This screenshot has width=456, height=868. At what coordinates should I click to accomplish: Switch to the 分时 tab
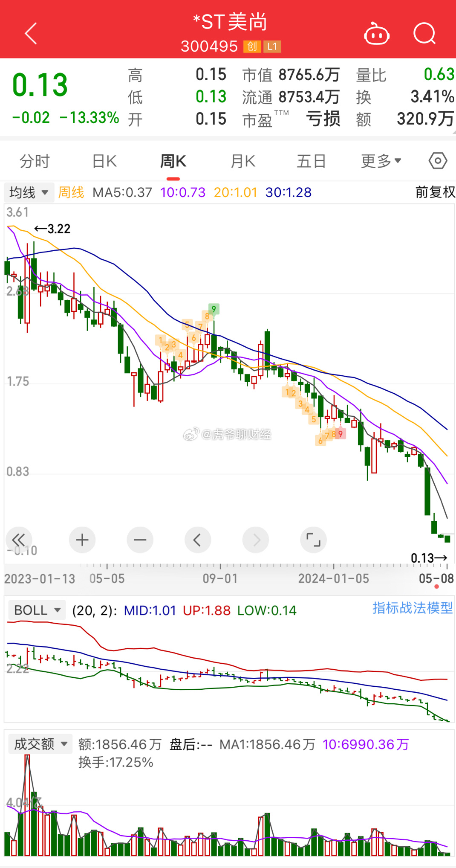35,161
